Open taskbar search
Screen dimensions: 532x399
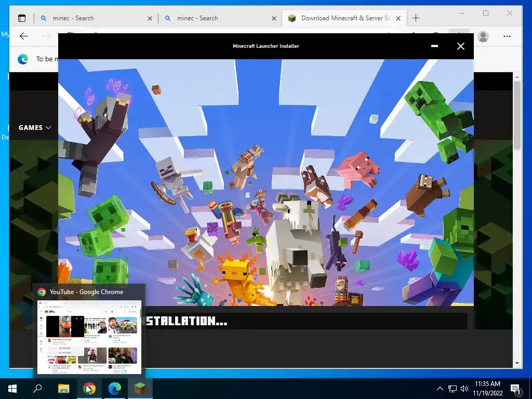(x=37, y=389)
